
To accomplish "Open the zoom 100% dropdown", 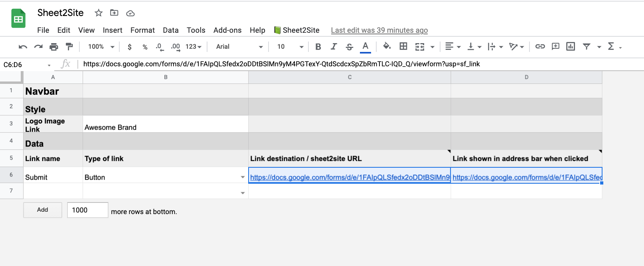I will [101, 47].
